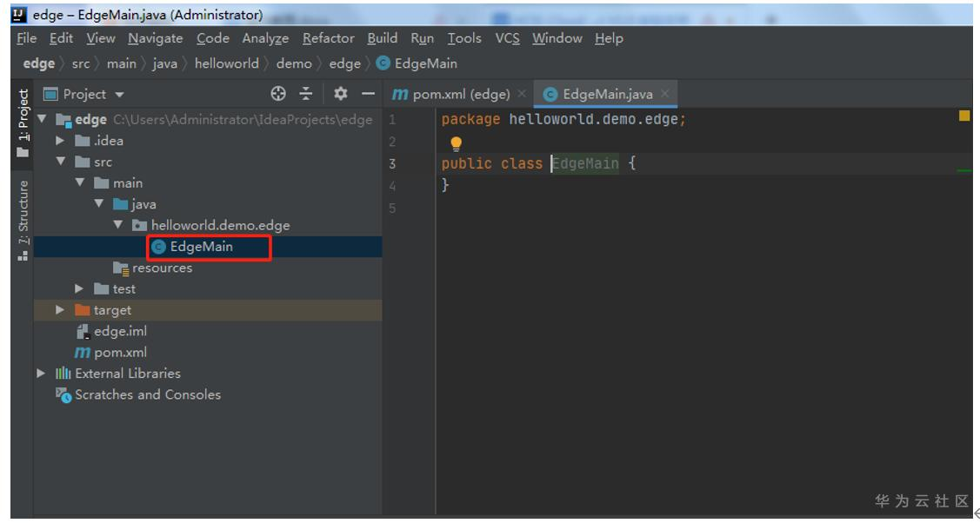Open the Project view dropdown arrow
This screenshot has width=980, height=523.
119,95
